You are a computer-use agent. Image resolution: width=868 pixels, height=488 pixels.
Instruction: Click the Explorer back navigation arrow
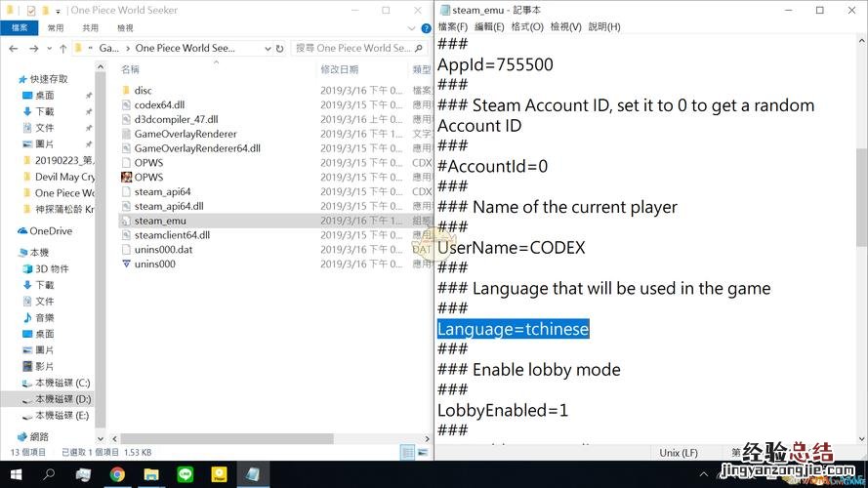click(x=12, y=48)
